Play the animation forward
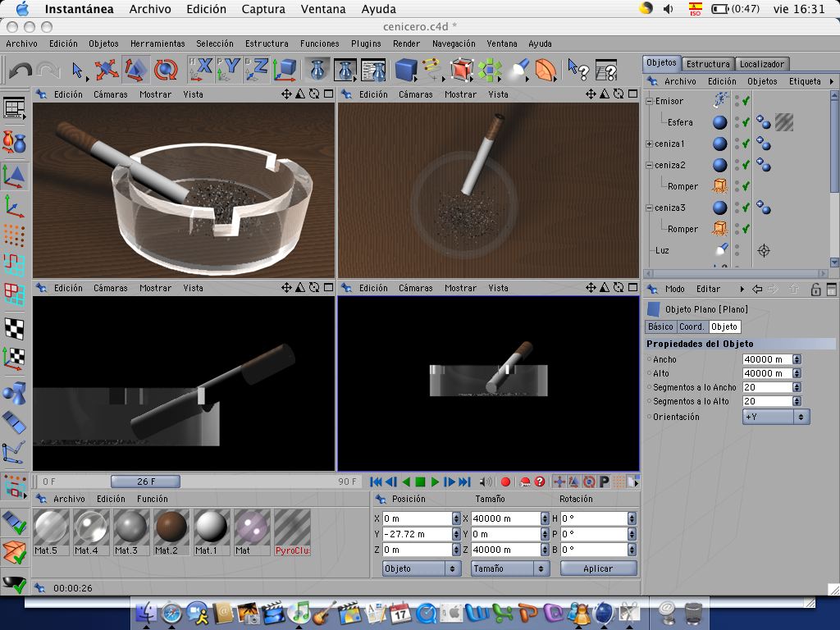840x630 pixels. 435,482
